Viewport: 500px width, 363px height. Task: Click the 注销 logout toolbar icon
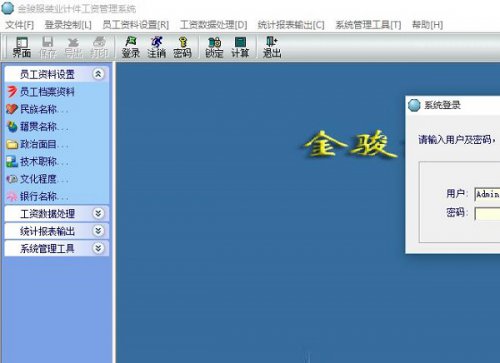click(156, 47)
